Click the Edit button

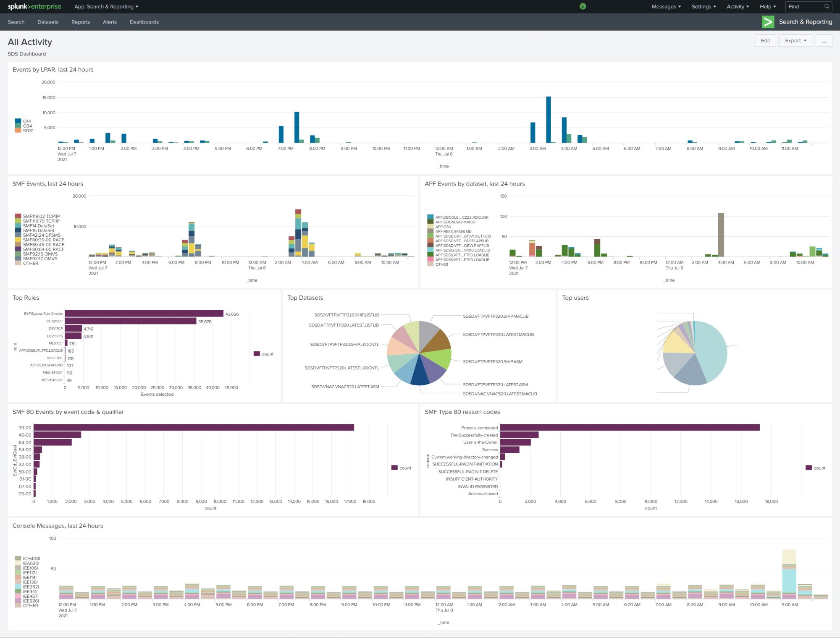(x=765, y=41)
